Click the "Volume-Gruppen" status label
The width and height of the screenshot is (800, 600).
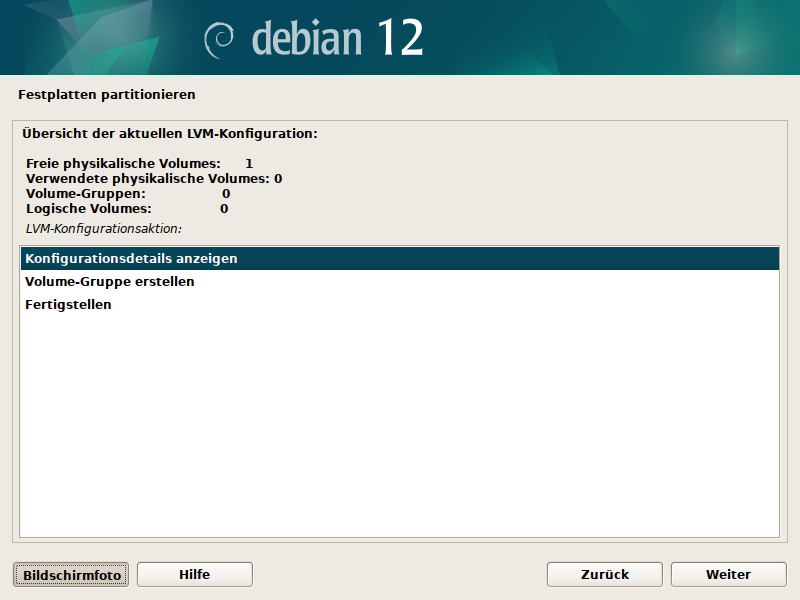click(86, 193)
